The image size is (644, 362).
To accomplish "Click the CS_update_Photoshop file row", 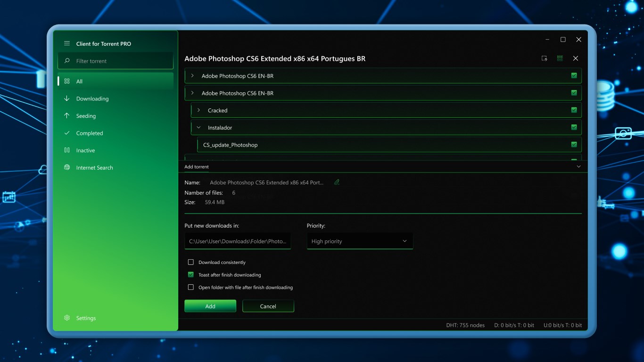I will (x=389, y=145).
